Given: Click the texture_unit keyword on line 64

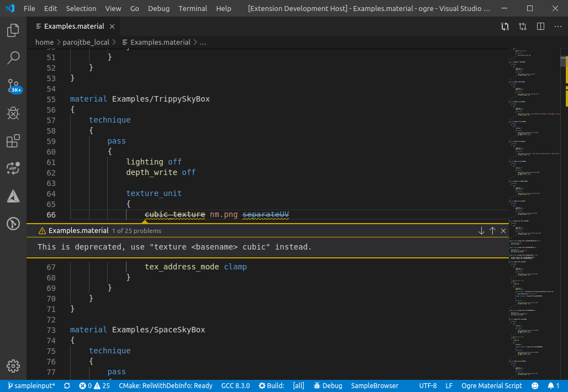Looking at the screenshot, I should coord(154,193).
